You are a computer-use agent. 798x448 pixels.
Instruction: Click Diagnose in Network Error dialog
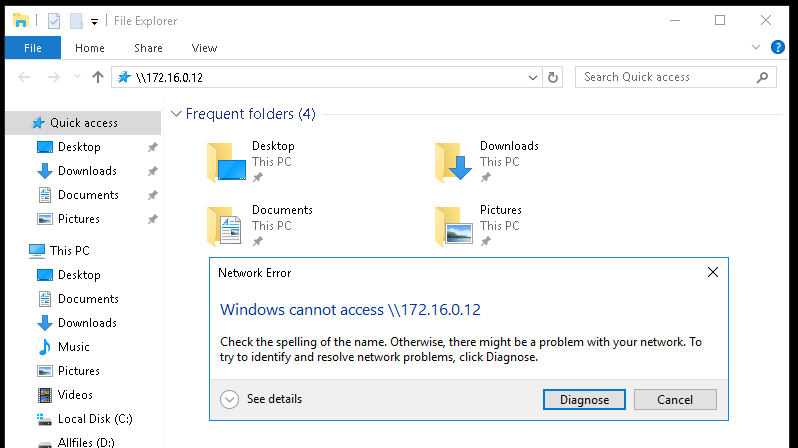[x=584, y=400]
